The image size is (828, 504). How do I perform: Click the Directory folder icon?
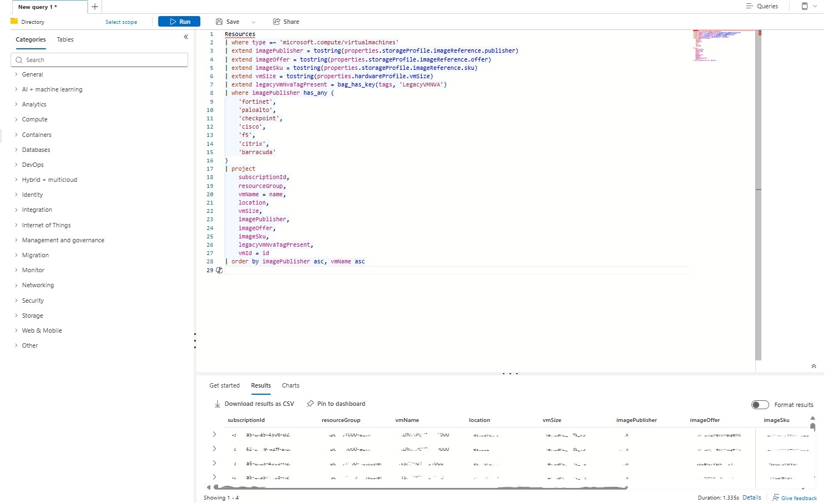tap(14, 21)
